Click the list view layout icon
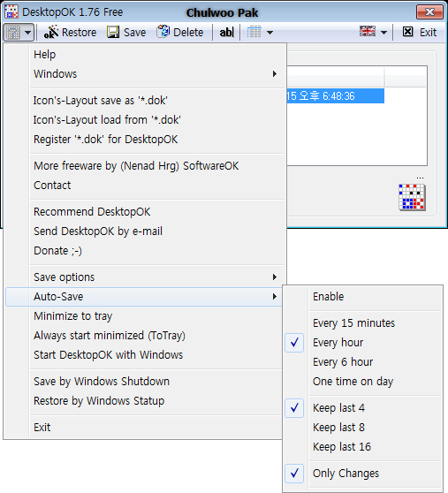The width and height of the screenshot is (448, 493). click(x=254, y=32)
